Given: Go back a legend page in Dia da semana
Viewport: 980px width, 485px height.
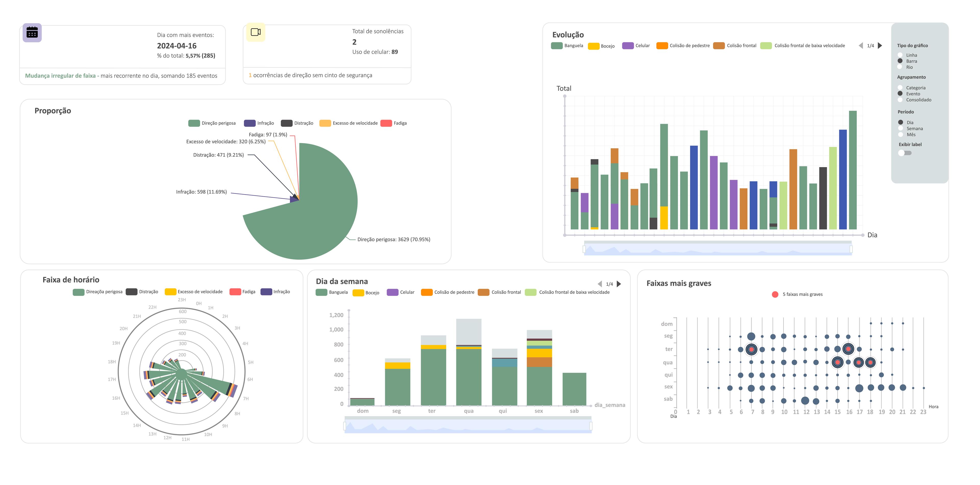Looking at the screenshot, I should click(600, 284).
